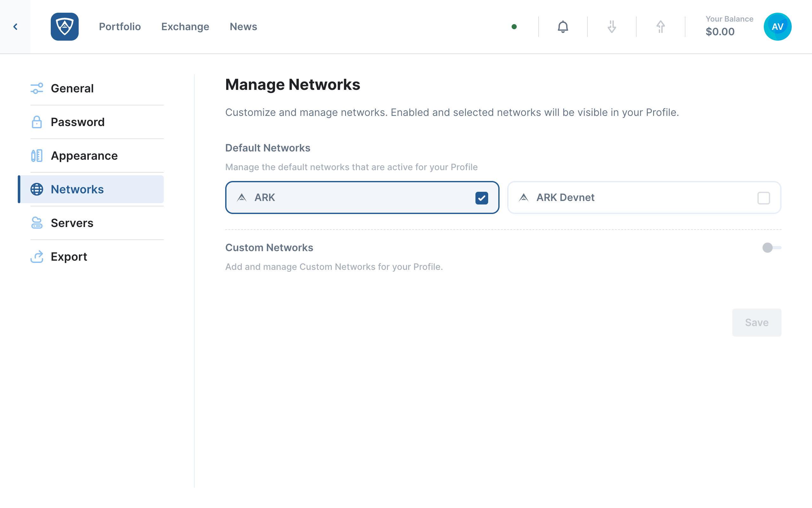Select the ARK network card
The height and width of the screenshot is (508, 812).
(362, 197)
